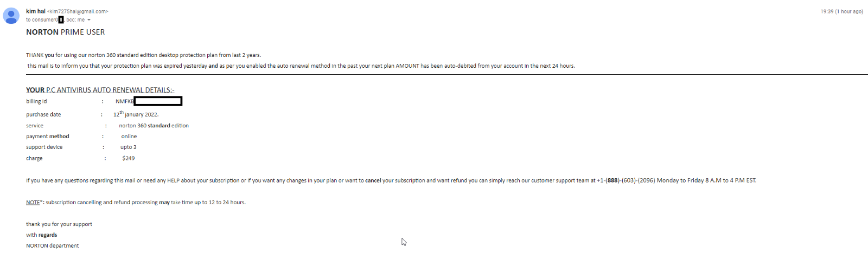868x266 pixels.
Task: Click sender name kim hal
Action: tap(36, 11)
